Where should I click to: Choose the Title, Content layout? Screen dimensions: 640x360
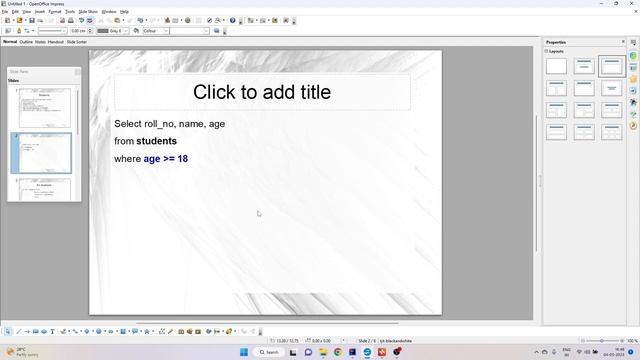coord(611,66)
